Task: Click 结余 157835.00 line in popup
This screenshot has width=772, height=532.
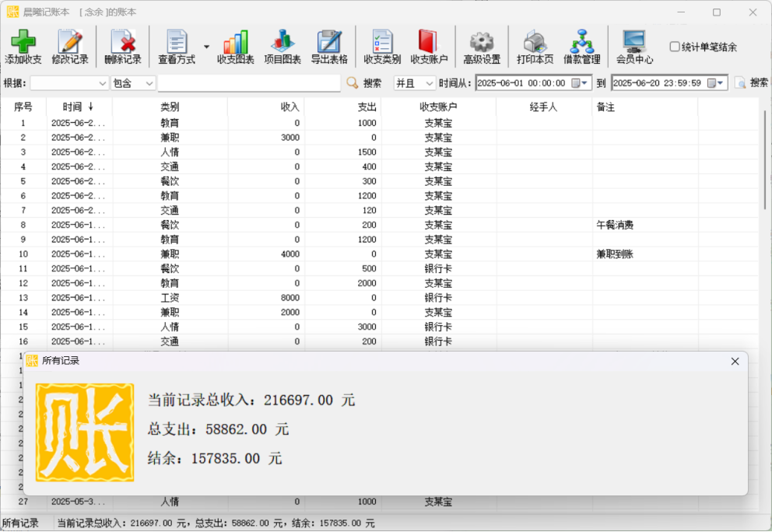Action: (x=215, y=459)
